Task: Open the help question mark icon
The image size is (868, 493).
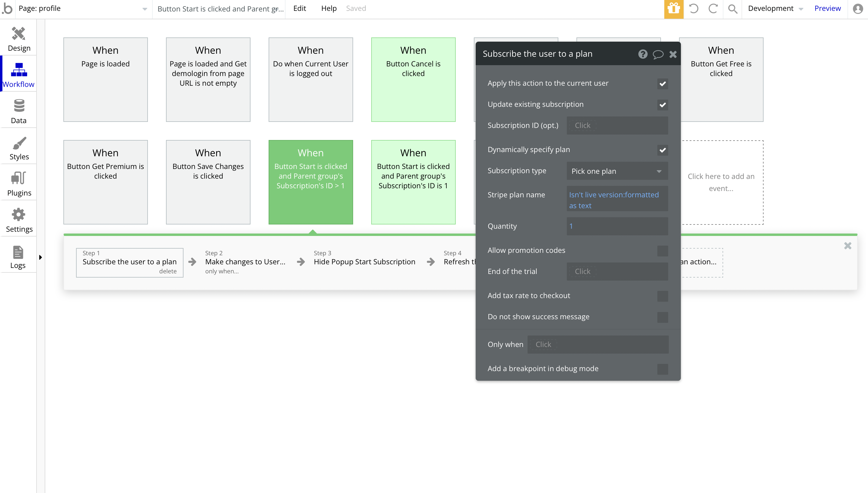Action: point(643,54)
